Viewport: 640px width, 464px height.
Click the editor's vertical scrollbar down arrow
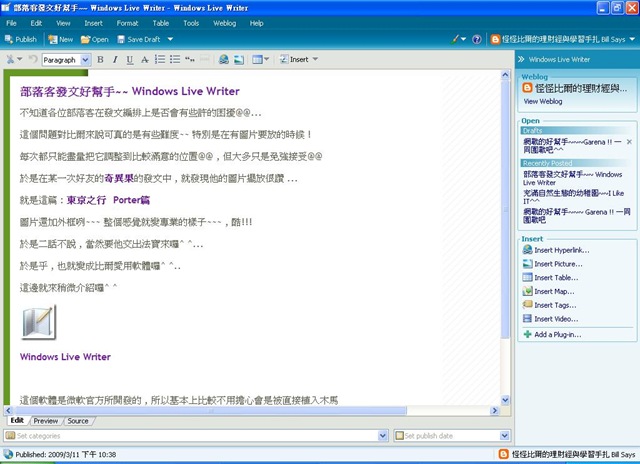[x=505, y=400]
